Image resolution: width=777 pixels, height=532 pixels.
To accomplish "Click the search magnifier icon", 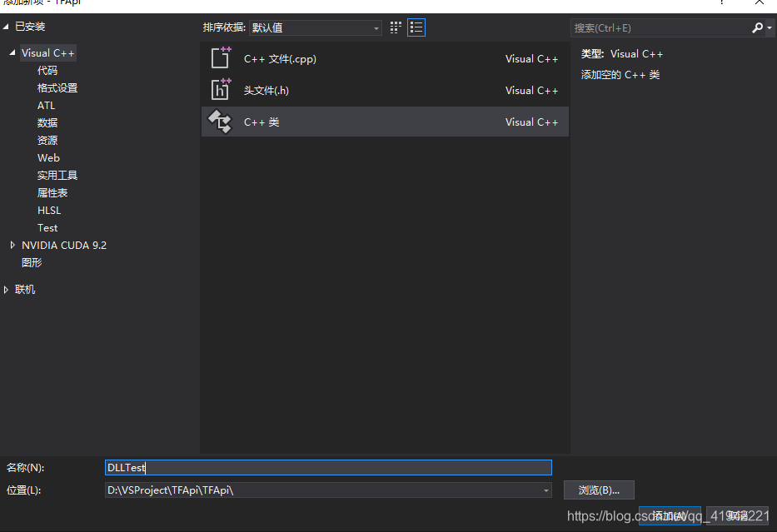I will point(757,27).
